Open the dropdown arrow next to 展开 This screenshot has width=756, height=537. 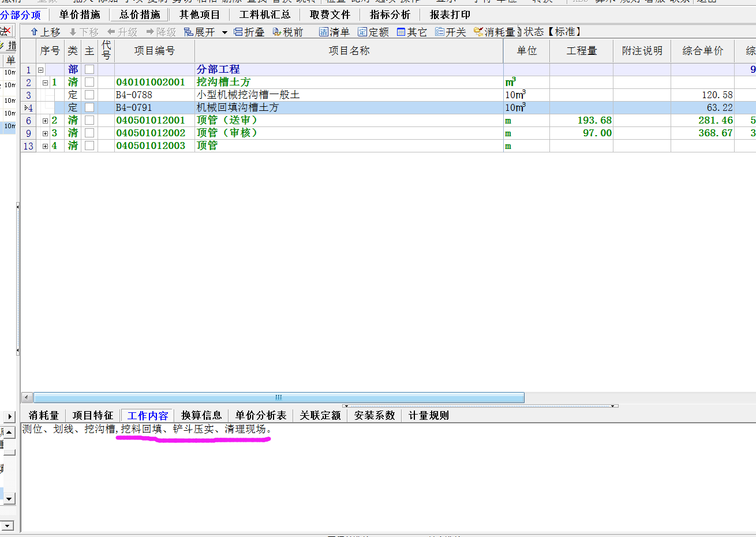(224, 32)
